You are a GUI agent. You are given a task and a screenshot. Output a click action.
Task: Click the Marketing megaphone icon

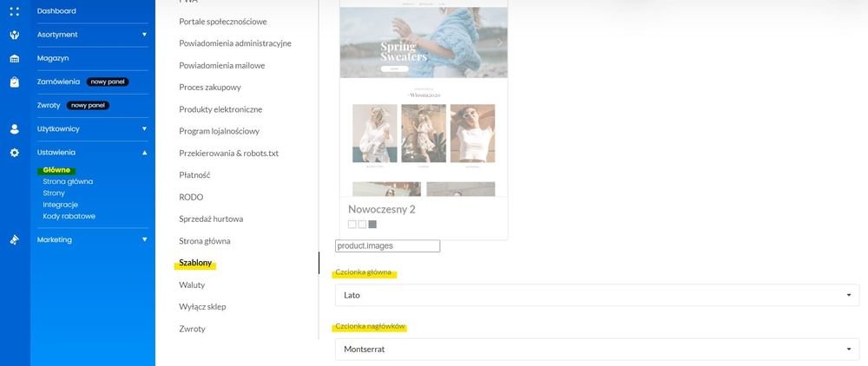coord(15,240)
